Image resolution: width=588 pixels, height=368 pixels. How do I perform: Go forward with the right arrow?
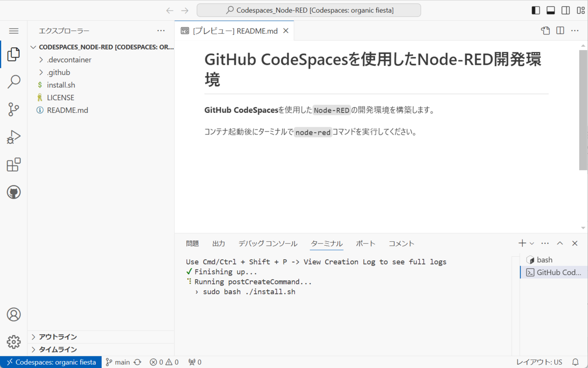coord(185,10)
